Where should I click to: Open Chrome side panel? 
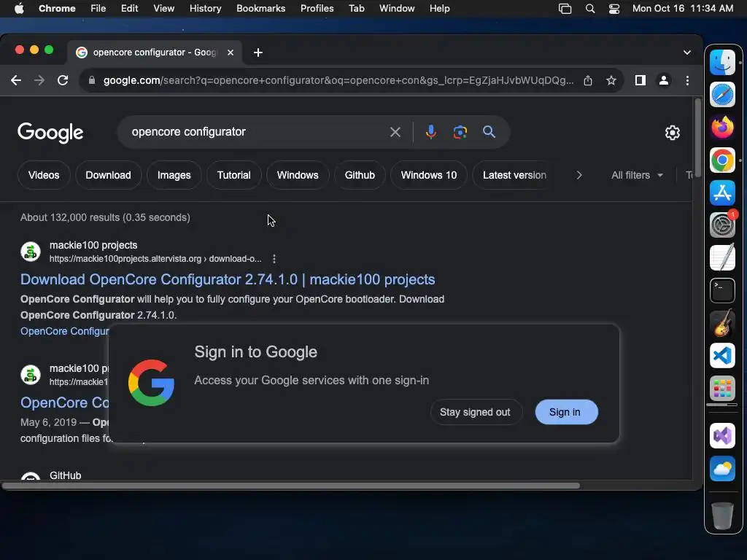coord(640,80)
